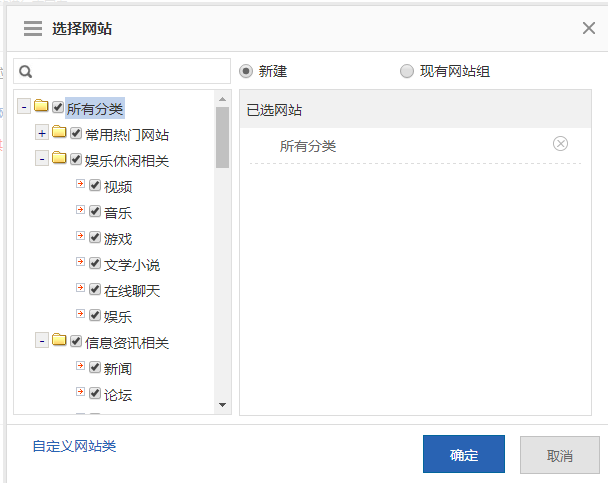
Task: Click the 所有分类 entry in 已选网站 list
Action: (308, 146)
